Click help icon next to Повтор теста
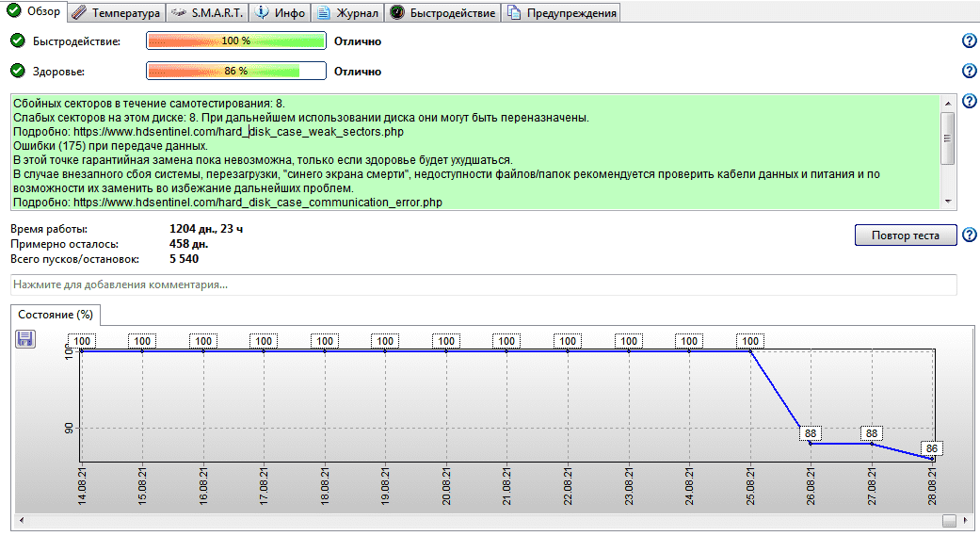 click(x=969, y=235)
